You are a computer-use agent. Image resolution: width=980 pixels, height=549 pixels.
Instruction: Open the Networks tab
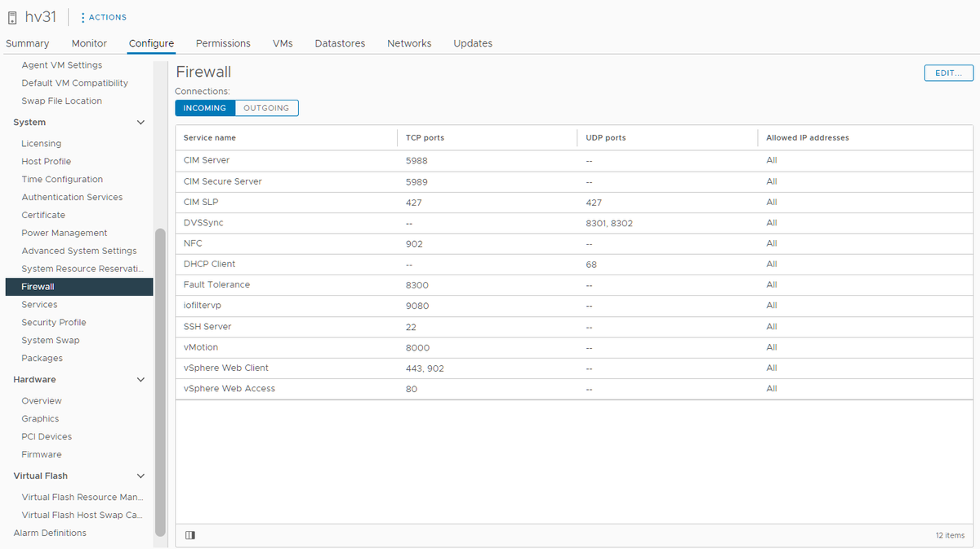click(409, 43)
